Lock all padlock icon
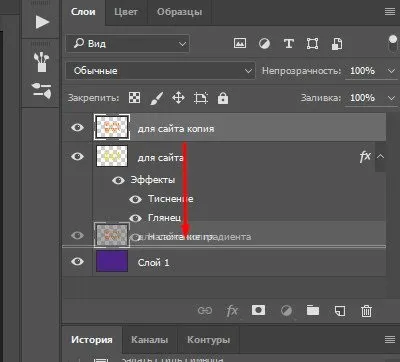Screen dimensions: 400x362 pos(223,98)
